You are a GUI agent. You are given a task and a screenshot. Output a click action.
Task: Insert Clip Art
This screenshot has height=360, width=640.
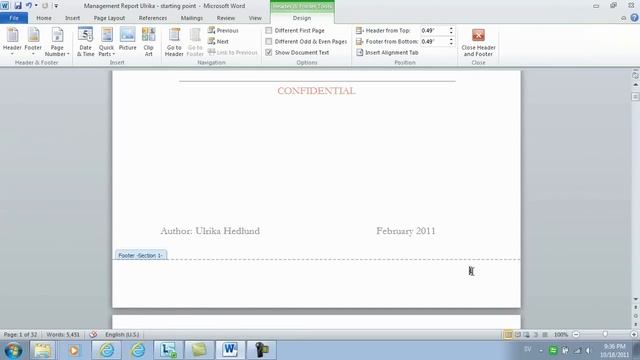149,42
